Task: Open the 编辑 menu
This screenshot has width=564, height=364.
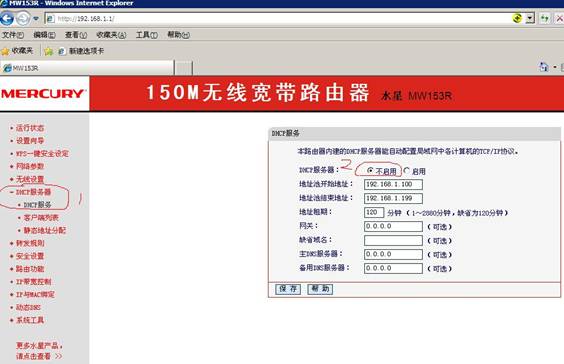Action: pyautogui.click(x=44, y=35)
